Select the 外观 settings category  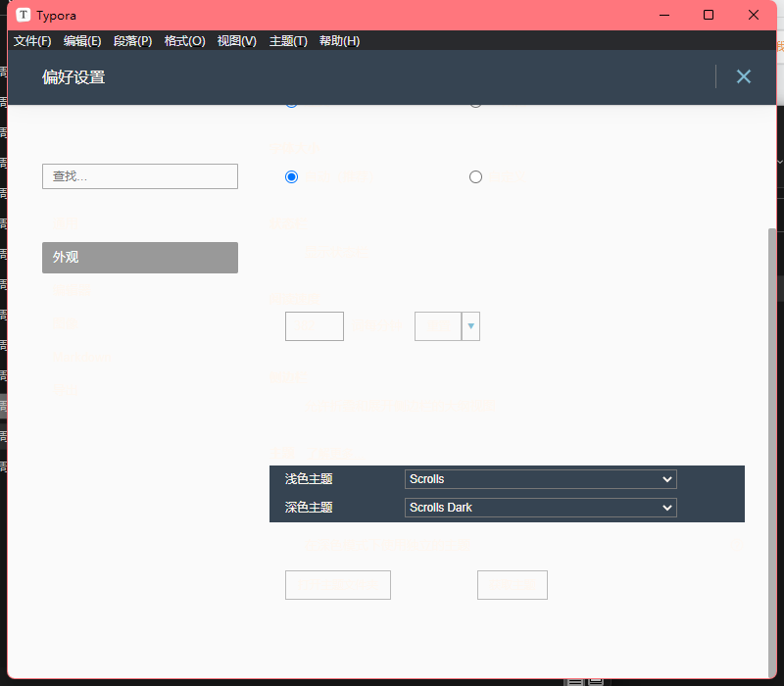(140, 258)
